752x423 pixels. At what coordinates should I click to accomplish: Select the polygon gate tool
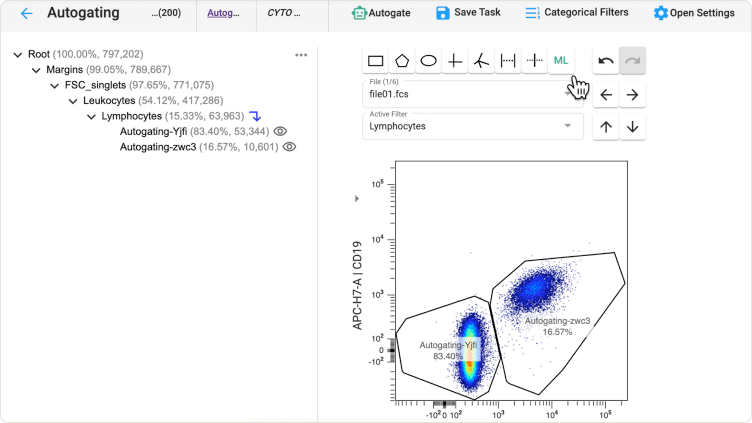(402, 61)
